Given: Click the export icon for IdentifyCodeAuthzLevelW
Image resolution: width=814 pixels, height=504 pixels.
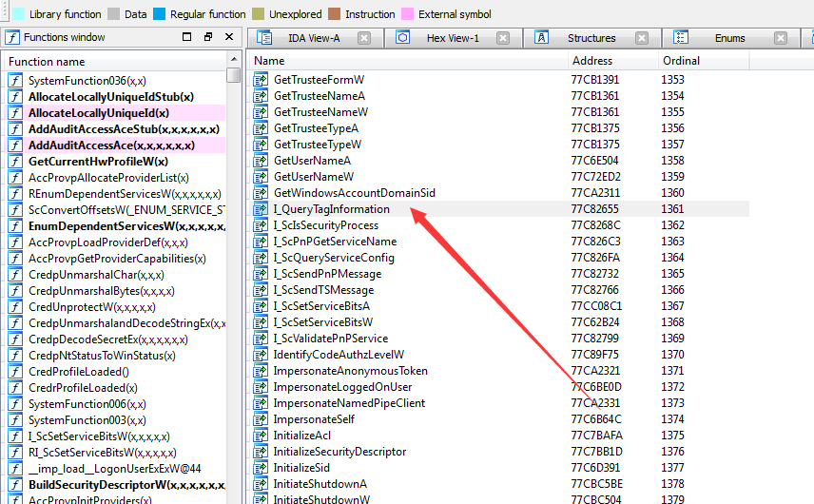Looking at the screenshot, I should [x=261, y=355].
